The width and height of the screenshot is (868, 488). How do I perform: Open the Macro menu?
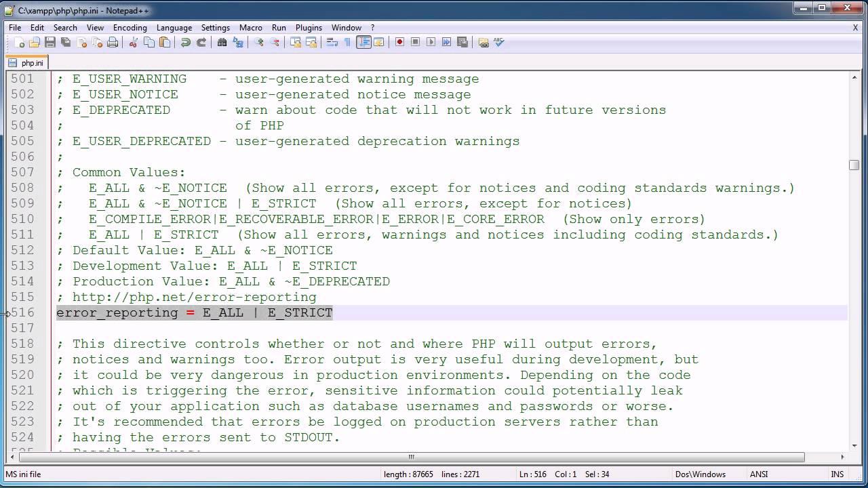251,28
